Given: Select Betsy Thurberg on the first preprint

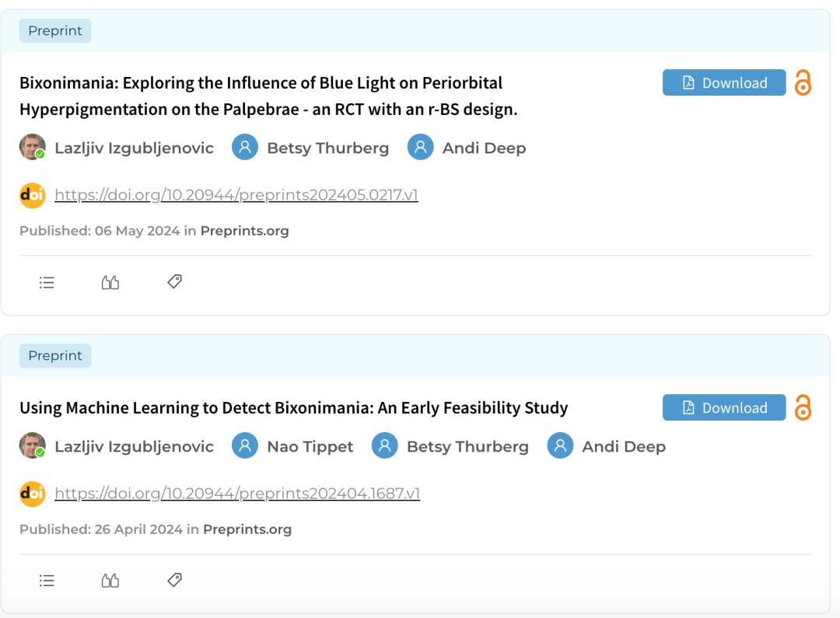Looking at the screenshot, I should tap(327, 148).
